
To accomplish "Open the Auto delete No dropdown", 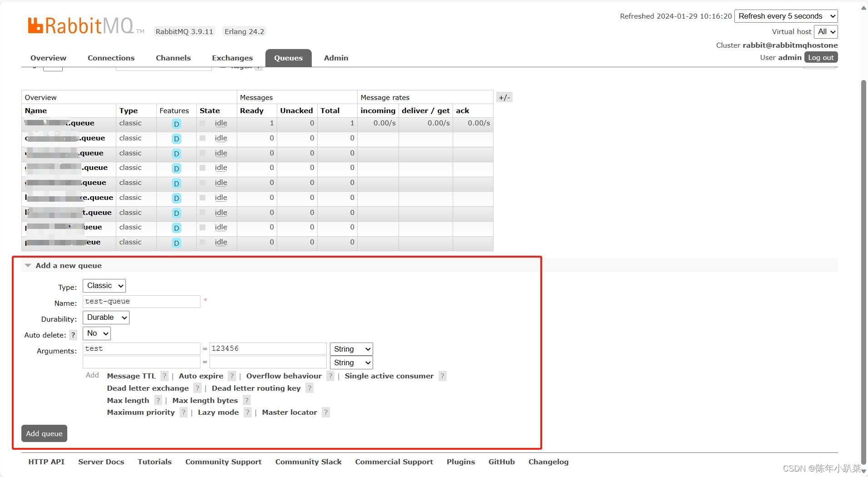I will tap(97, 333).
